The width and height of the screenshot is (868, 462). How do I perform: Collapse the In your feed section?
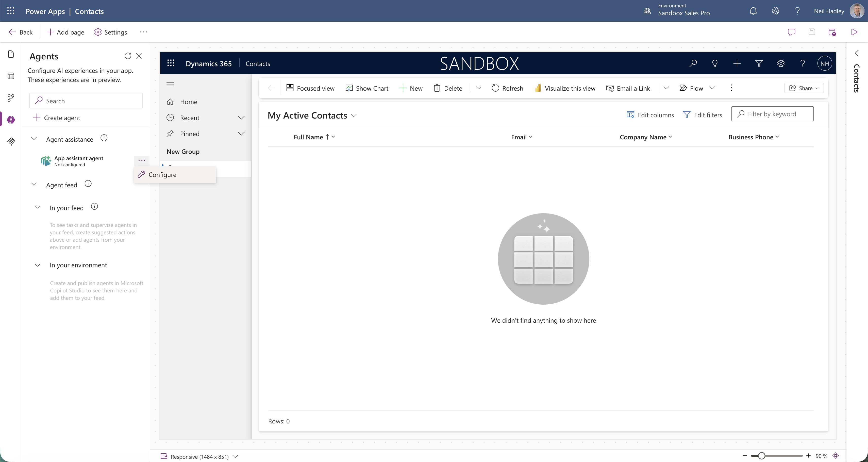(38, 207)
